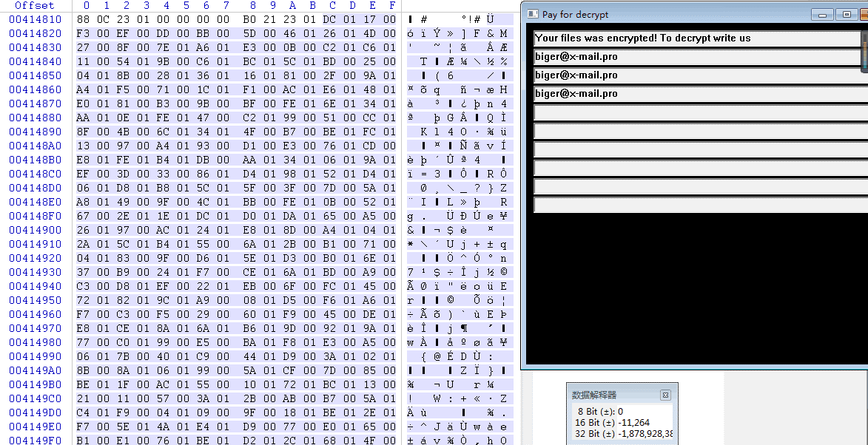
Task: Close the data interpreter panel
Action: (x=665, y=395)
